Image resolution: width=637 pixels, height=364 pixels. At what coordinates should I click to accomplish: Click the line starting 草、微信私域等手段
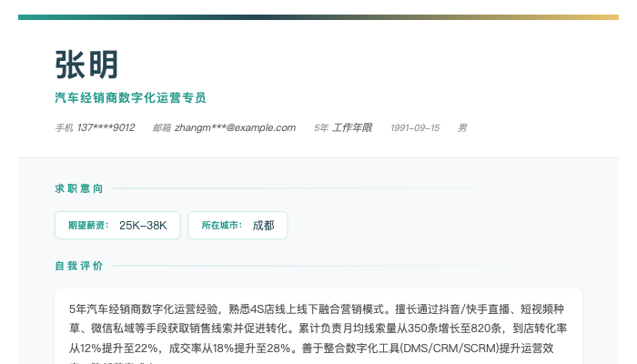(318, 329)
